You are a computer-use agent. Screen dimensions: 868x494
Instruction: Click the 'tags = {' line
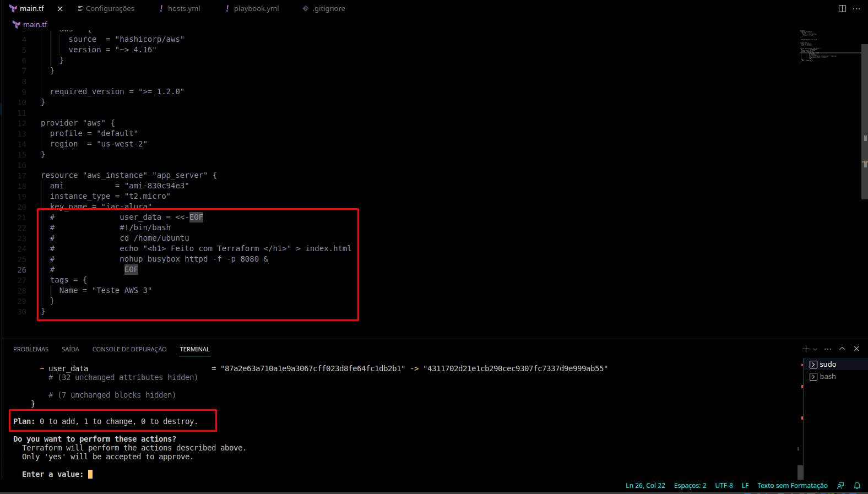pos(68,280)
